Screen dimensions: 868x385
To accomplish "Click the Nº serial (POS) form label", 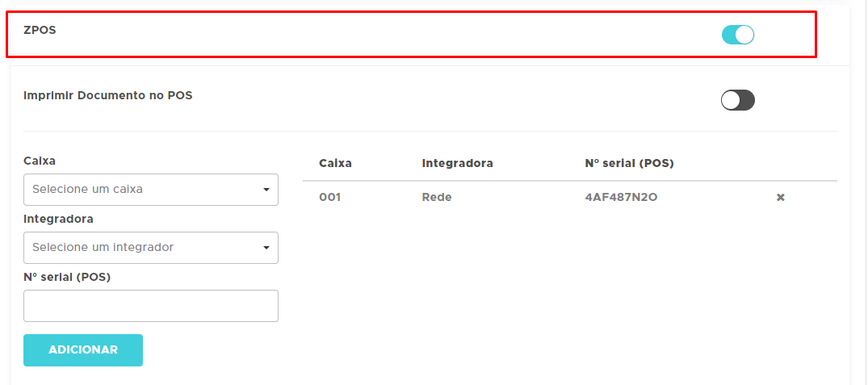I will click(x=67, y=277).
